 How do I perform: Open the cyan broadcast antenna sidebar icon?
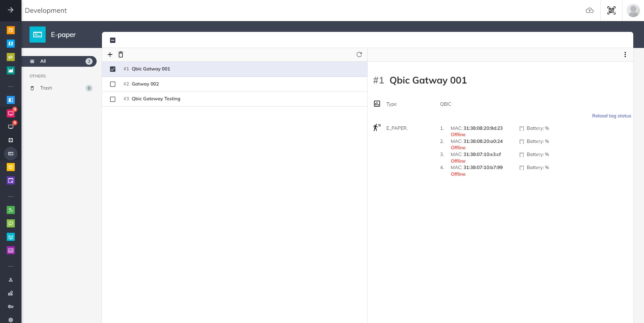(x=11, y=237)
